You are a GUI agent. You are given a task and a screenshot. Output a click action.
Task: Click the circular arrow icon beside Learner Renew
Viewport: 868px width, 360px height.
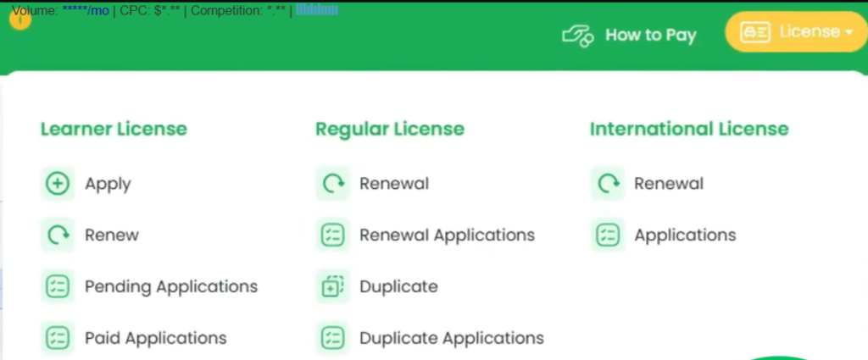pos(58,235)
